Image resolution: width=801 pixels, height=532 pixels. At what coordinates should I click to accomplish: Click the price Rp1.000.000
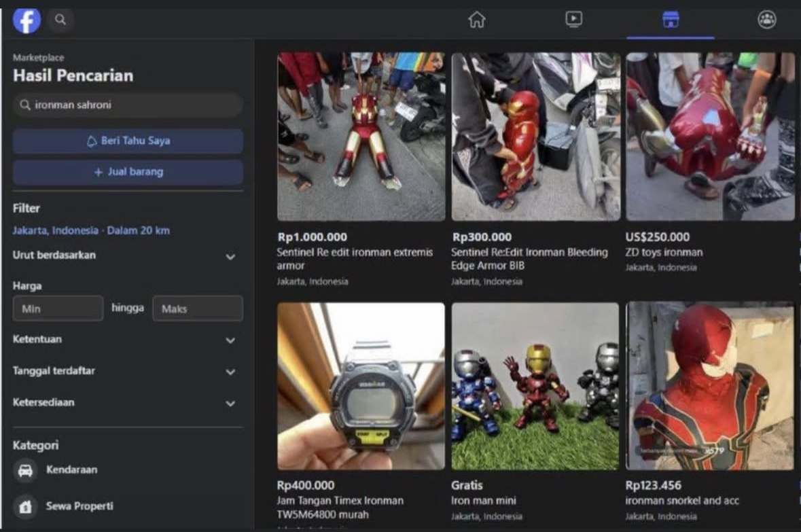pos(312,237)
